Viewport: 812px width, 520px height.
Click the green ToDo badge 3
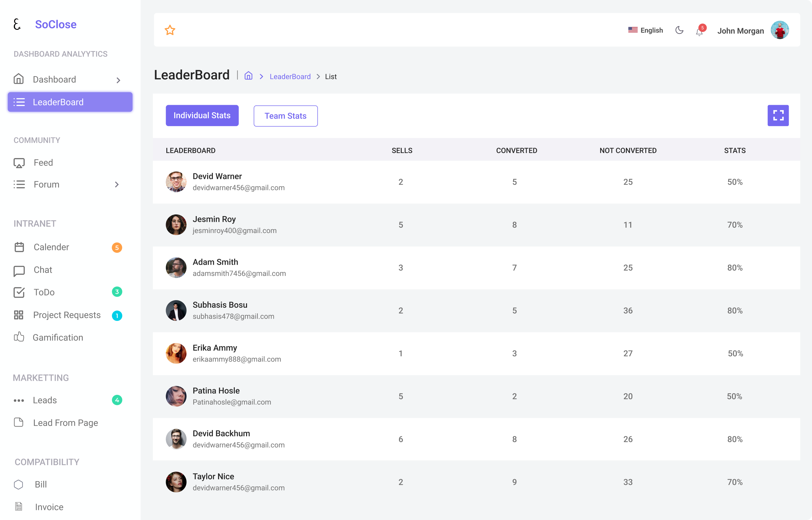pos(117,292)
